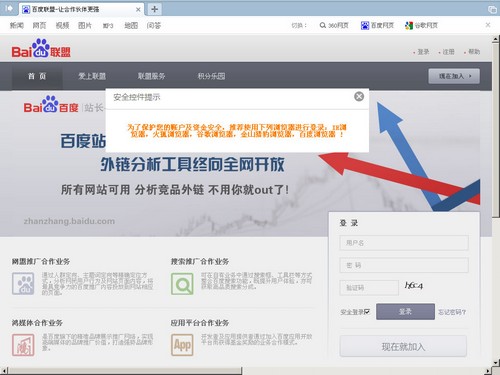Click the vertical scrollbar thumb
Viewport: 500px width, 375px height.
[x=496, y=130]
